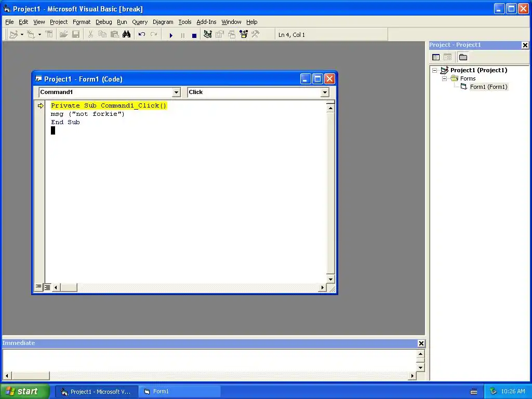
Task: Open Find with the binoculars icon
Action: point(127,35)
